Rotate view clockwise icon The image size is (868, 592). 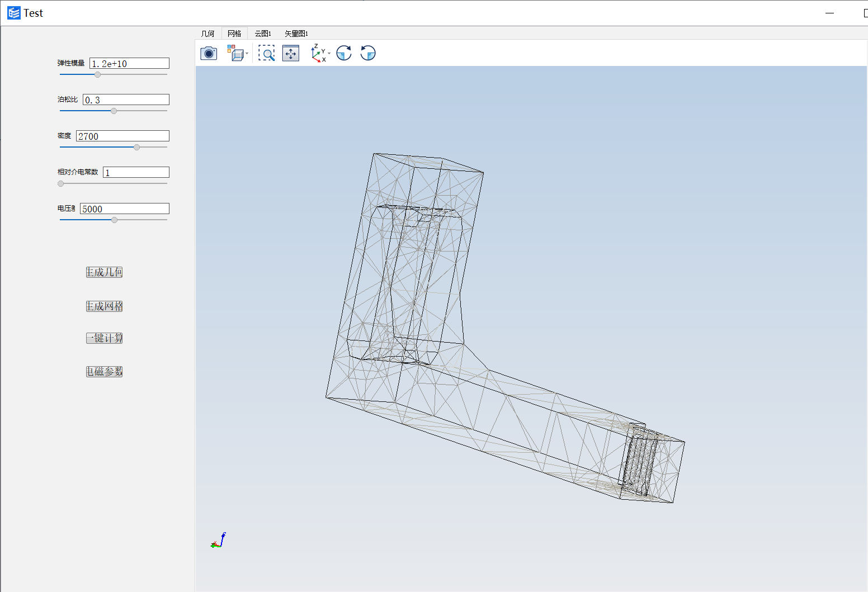click(344, 53)
